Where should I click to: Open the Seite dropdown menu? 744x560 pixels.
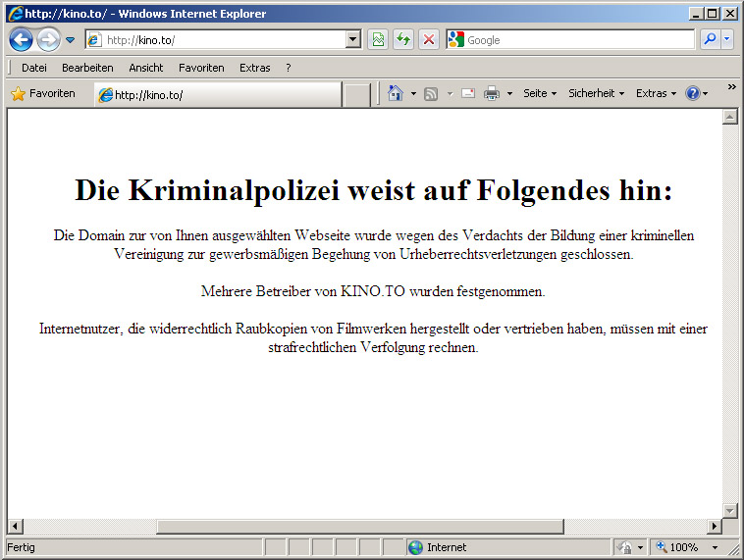pyautogui.click(x=540, y=93)
